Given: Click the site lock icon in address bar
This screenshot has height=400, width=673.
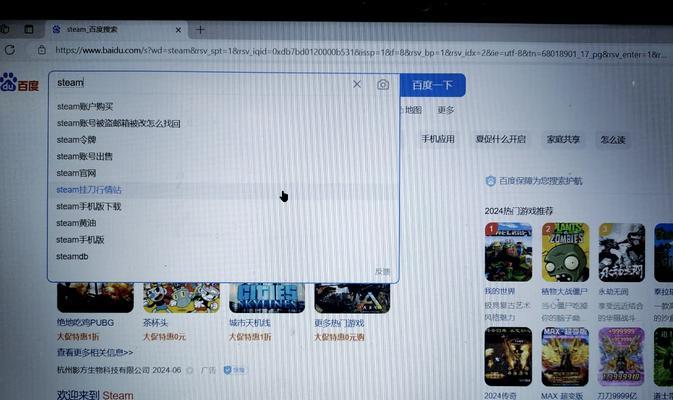Looking at the screenshot, I should (x=42, y=50).
